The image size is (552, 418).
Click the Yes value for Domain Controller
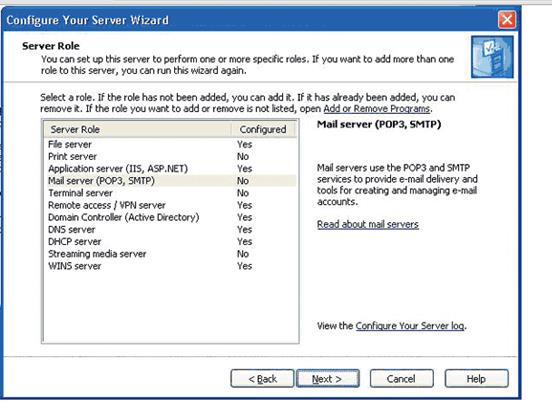pyautogui.click(x=244, y=217)
